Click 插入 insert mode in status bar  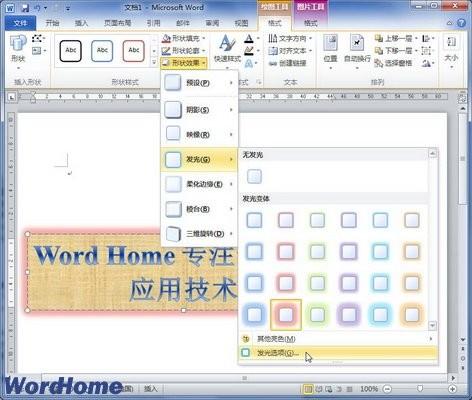(151, 389)
